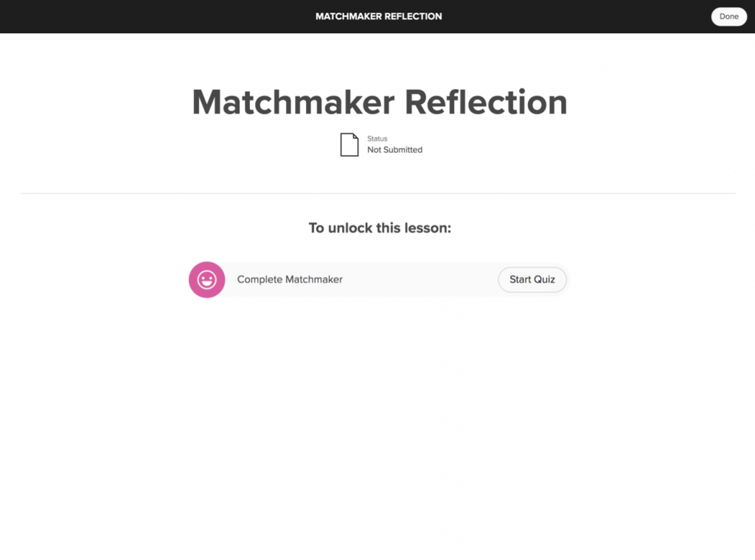Click the Status label
The height and width of the screenshot is (560, 755).
tap(377, 138)
